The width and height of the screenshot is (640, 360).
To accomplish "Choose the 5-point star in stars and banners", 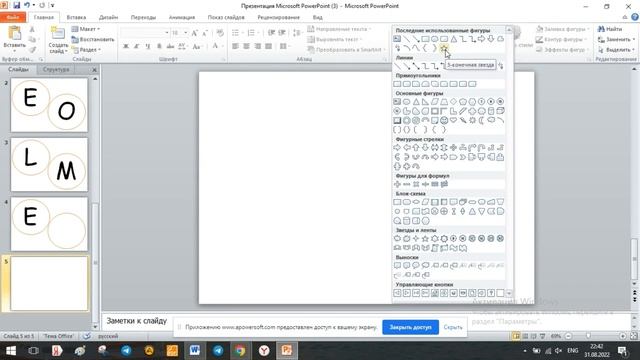I will tap(425, 238).
